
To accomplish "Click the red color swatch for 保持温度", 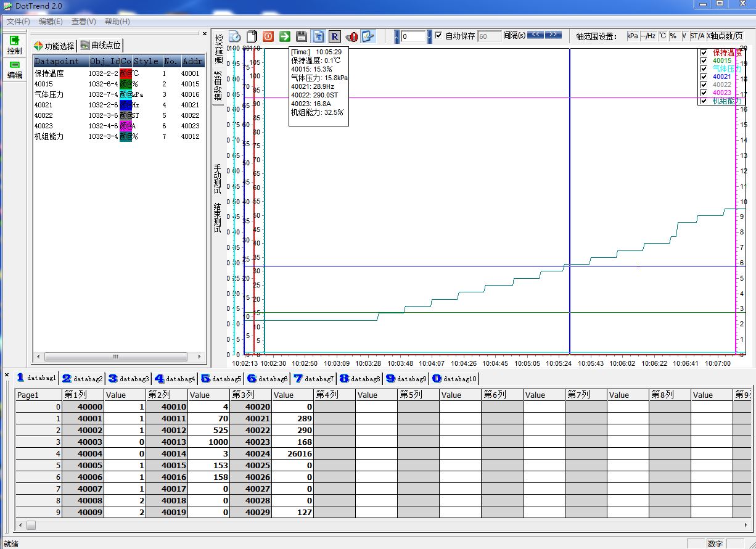I will tap(125, 73).
